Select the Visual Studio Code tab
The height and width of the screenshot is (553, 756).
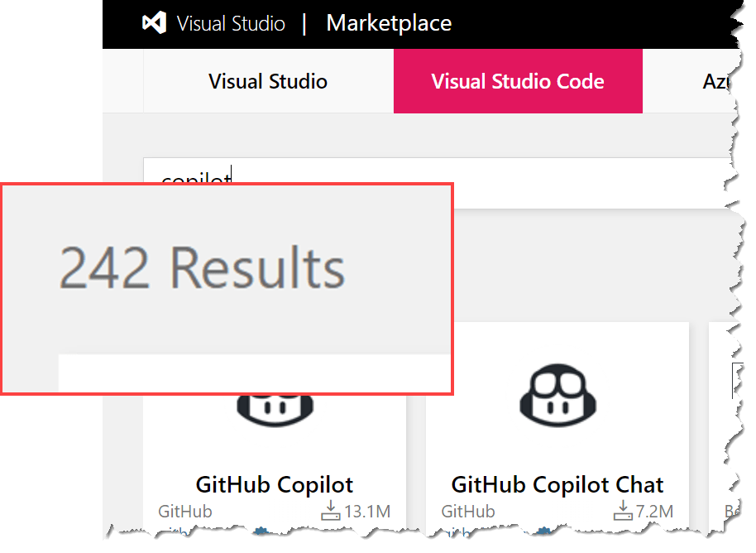coord(518,81)
